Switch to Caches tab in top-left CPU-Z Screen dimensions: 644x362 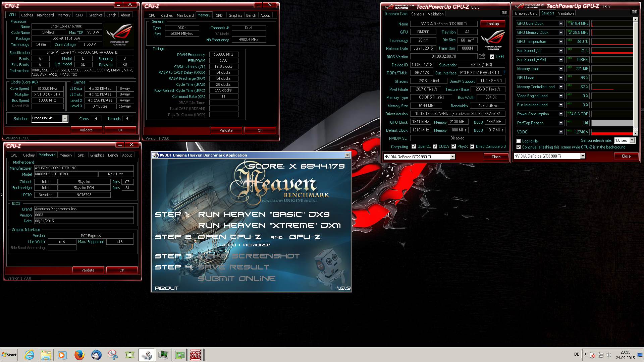point(27,15)
